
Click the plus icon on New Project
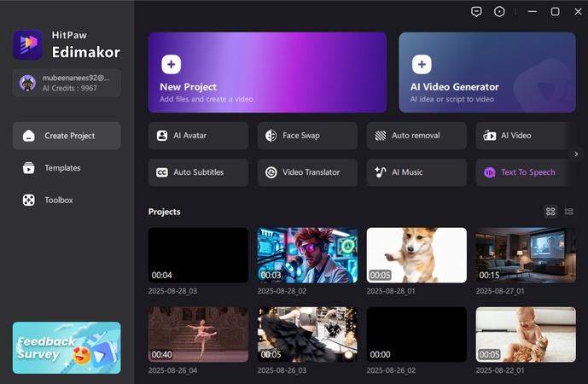(171, 64)
